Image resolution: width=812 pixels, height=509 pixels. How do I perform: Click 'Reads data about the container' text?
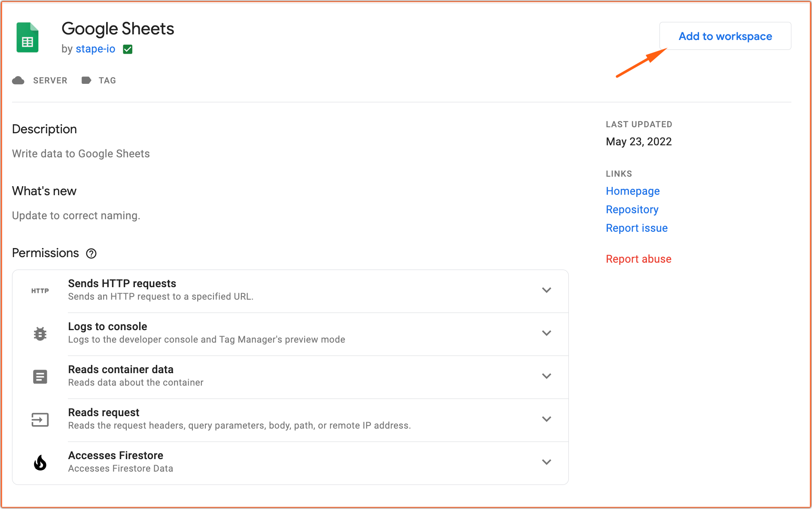point(136,383)
